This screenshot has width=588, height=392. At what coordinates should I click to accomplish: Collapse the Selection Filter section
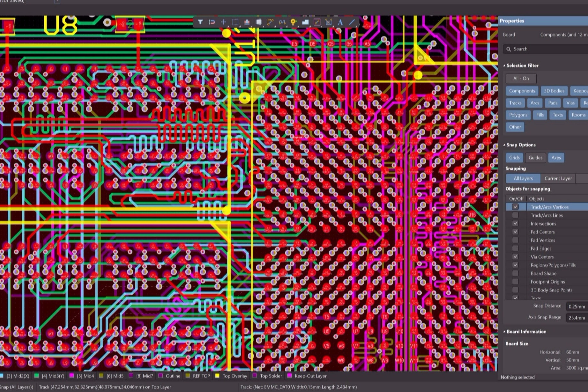504,65
